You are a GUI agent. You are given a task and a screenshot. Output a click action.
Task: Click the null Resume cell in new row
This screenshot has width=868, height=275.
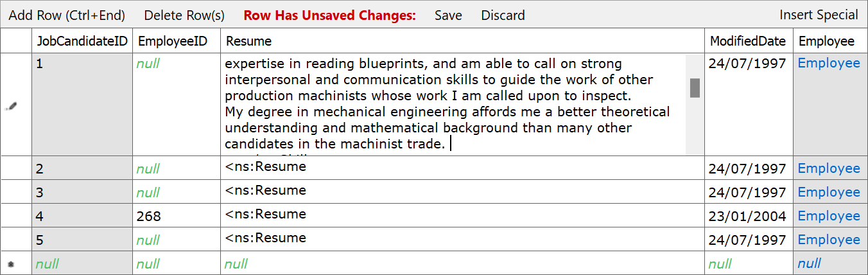462,263
